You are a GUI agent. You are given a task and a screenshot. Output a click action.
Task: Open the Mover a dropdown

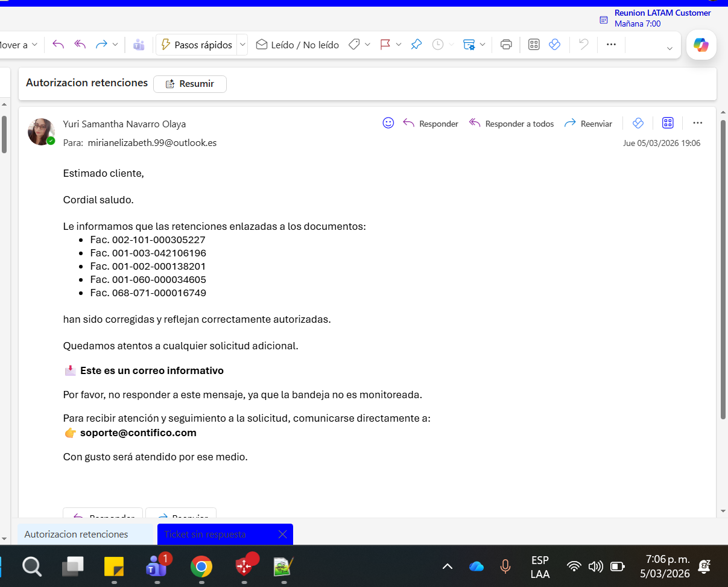19,45
